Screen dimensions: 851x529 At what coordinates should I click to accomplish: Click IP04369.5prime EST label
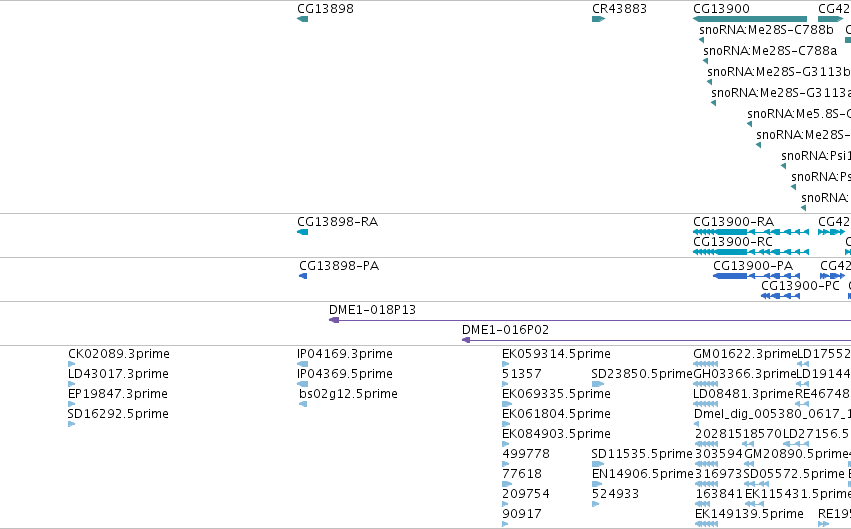[x=345, y=374]
